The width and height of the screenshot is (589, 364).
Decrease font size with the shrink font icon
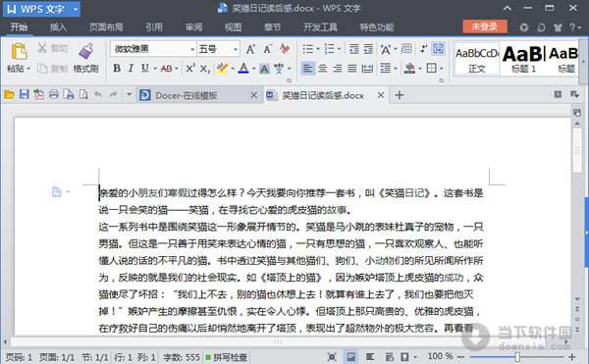click(x=267, y=49)
